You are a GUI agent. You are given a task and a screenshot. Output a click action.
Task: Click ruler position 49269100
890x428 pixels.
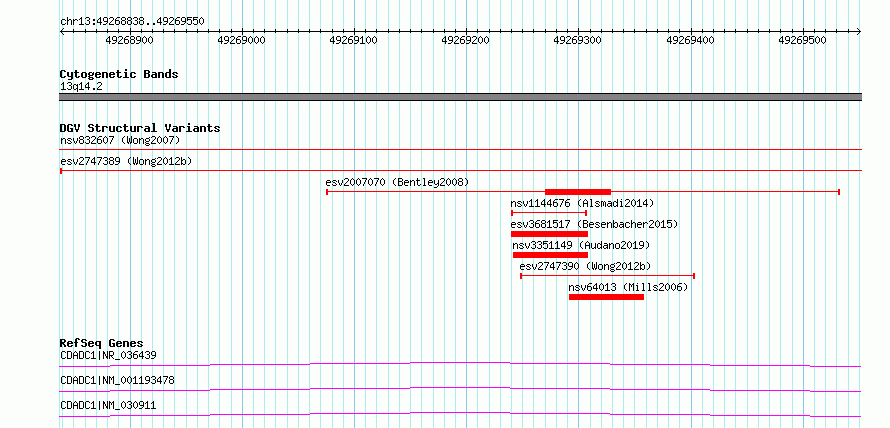pos(354,40)
